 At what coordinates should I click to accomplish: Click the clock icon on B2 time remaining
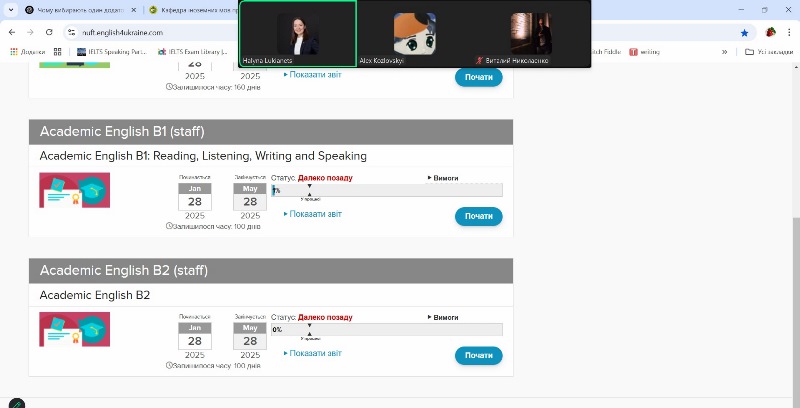coord(169,365)
